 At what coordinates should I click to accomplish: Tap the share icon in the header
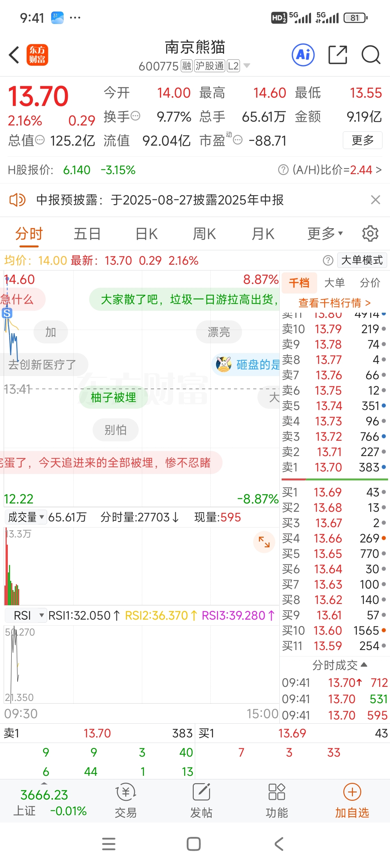click(x=338, y=55)
